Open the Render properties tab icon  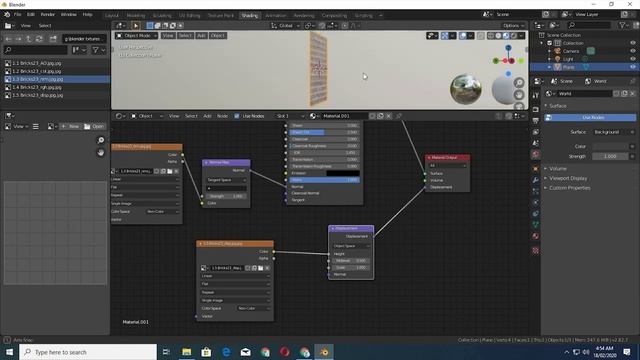pos(536,109)
